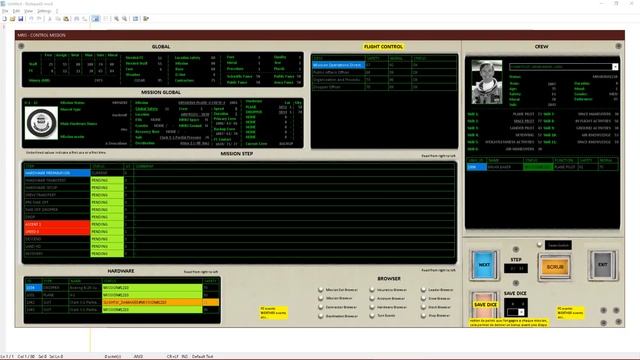The width and height of the screenshot is (640, 360).
Task: Click the Zoom Out magnifier icon
Action: (x=124, y=19)
